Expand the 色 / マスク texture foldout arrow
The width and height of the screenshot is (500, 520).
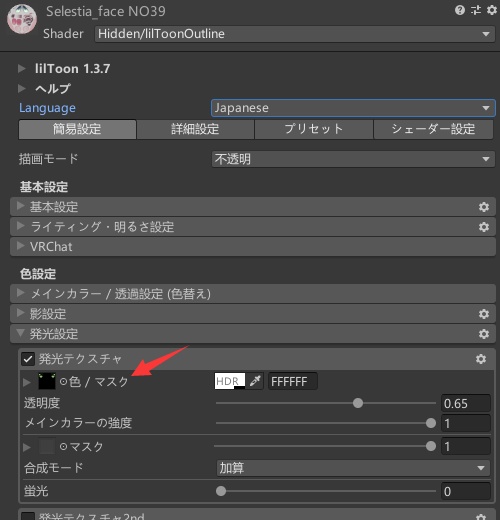tap(27, 382)
